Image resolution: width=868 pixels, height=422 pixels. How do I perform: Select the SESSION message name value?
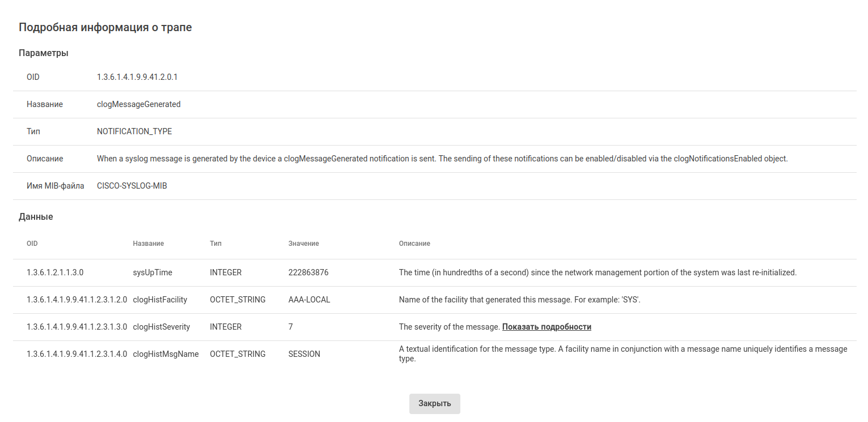(304, 354)
